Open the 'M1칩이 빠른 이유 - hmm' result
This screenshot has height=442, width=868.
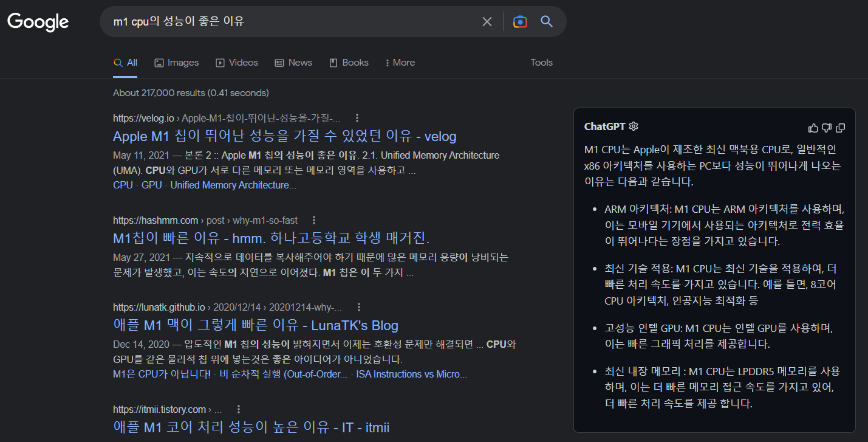[272, 237]
